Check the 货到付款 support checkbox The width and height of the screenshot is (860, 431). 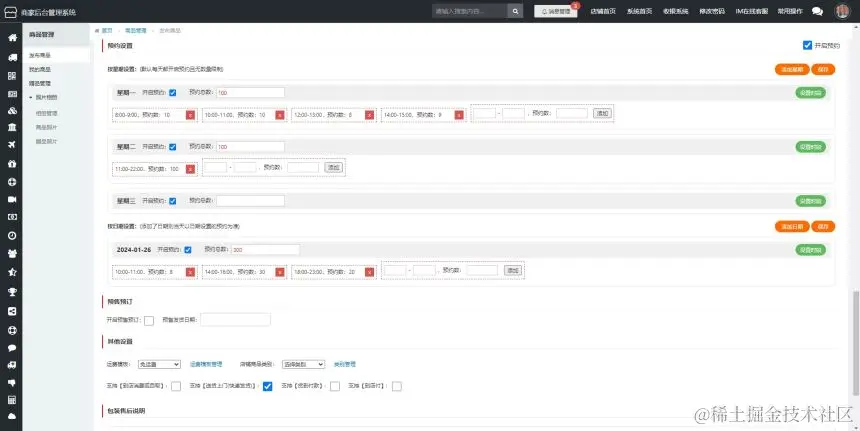click(x=335, y=386)
